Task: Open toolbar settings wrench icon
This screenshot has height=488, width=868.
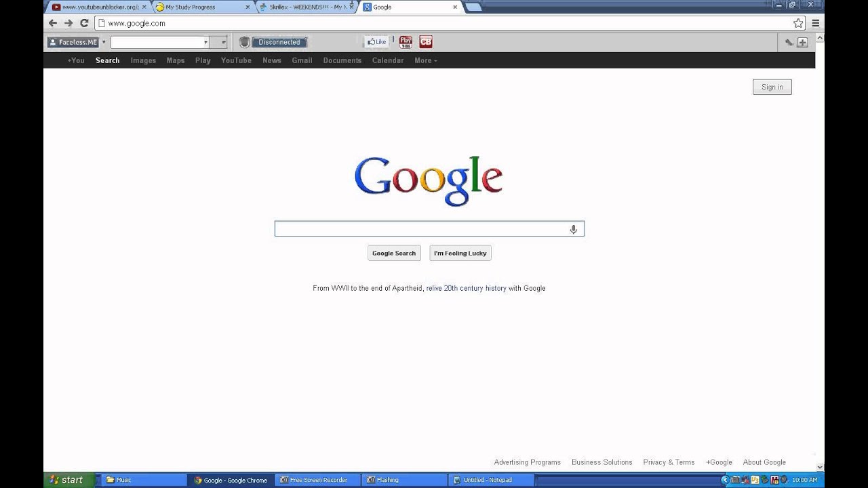Action: [789, 42]
